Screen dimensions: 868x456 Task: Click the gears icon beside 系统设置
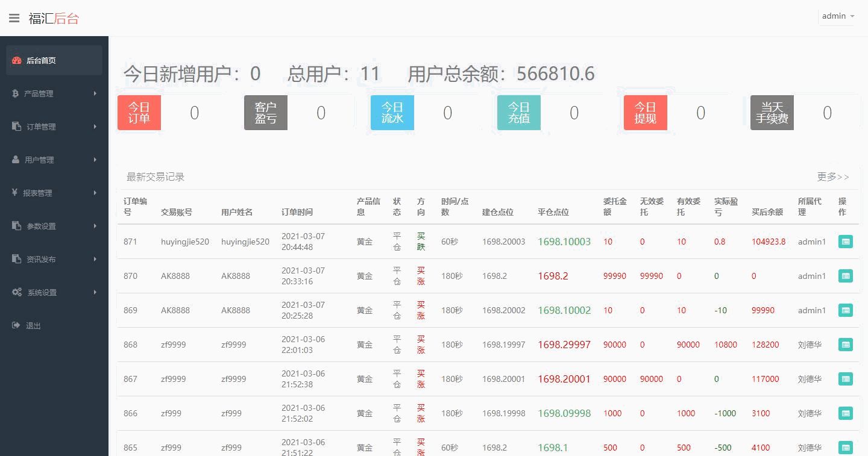17,292
